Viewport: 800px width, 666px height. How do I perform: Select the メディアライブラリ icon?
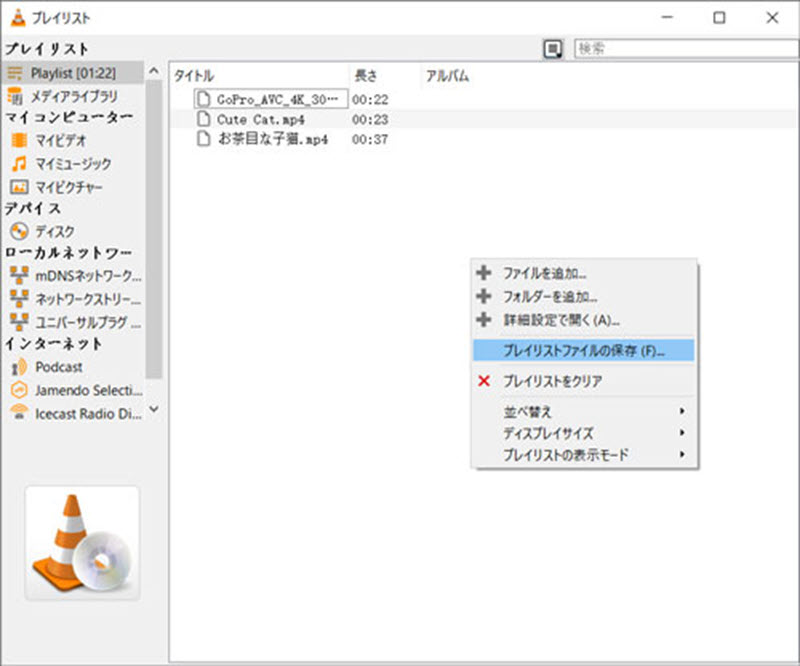click(x=18, y=95)
